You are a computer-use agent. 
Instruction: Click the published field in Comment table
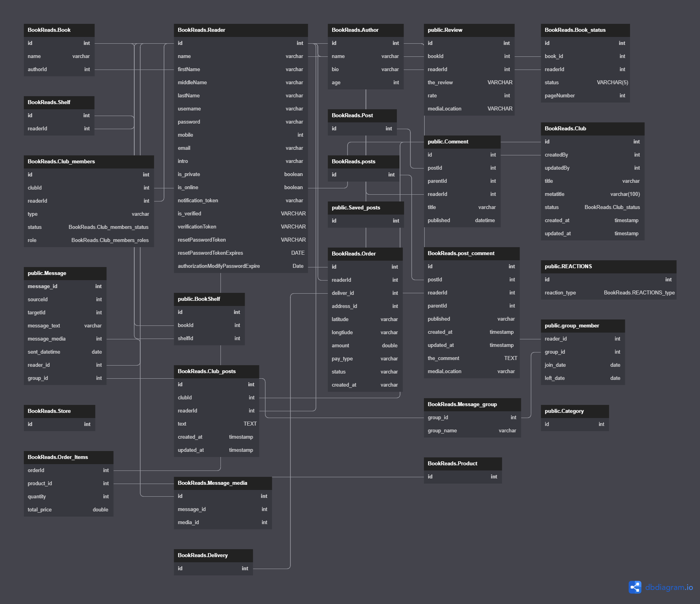coord(462,221)
